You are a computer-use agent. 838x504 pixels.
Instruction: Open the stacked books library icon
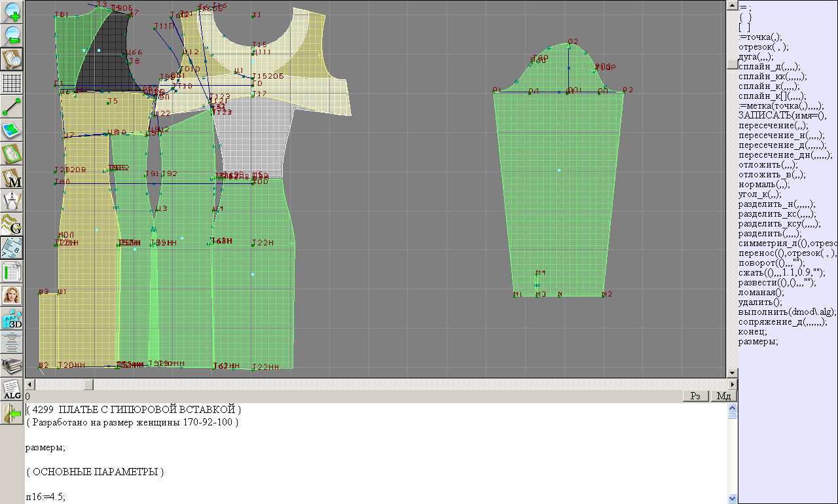12,365
